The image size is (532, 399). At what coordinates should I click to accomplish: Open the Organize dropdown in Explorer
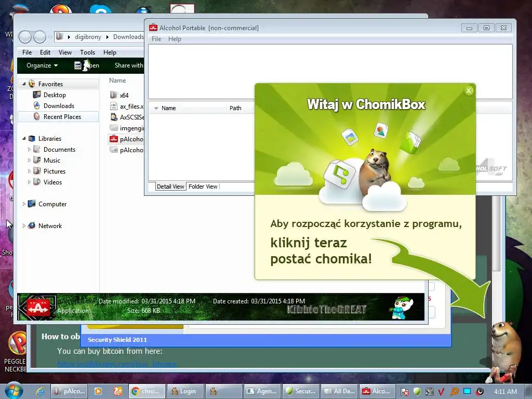coord(42,65)
